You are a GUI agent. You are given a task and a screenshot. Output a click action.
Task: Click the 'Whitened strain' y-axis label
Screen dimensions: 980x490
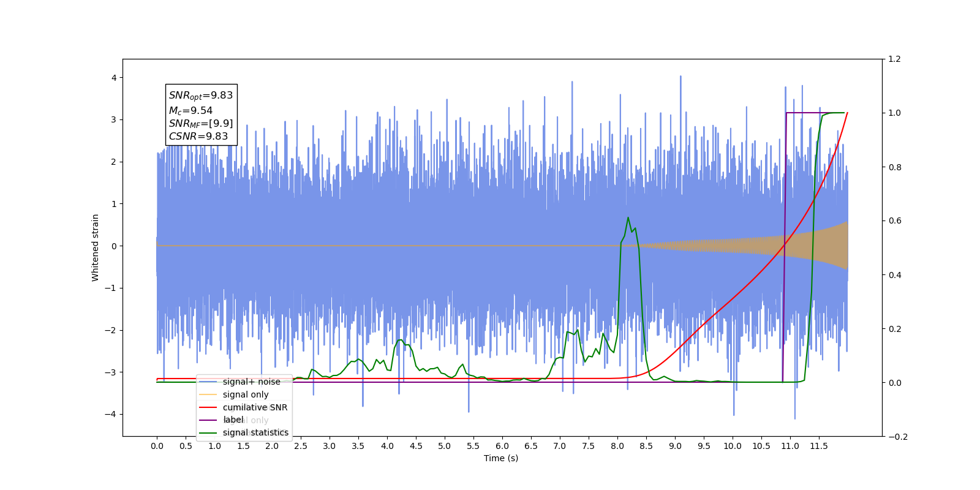[95, 247]
